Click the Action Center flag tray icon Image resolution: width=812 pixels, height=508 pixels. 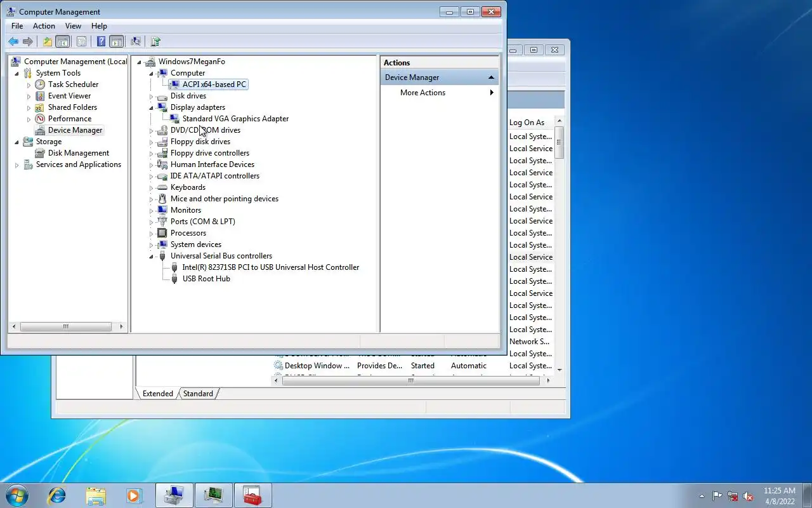(717, 496)
